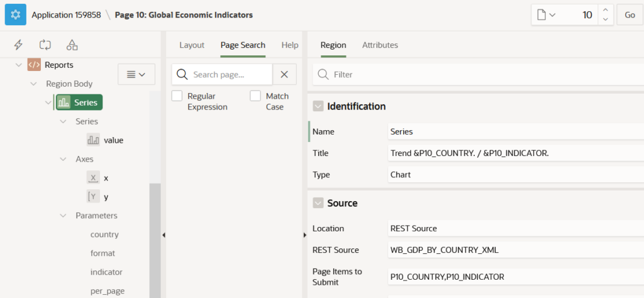Select the y axis node icon
This screenshot has width=644, height=298.
93,197
